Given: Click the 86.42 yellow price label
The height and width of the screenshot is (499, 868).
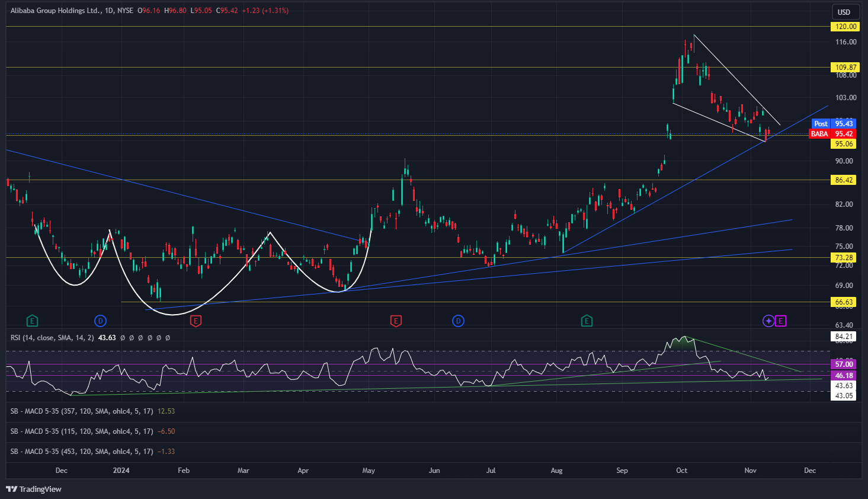Looking at the screenshot, I should click(844, 180).
